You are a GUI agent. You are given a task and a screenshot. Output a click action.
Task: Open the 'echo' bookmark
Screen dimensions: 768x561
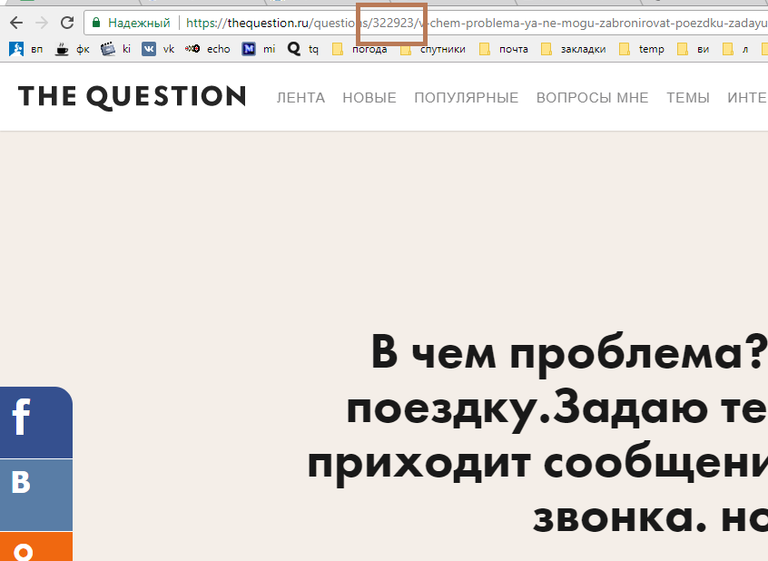pos(207,48)
